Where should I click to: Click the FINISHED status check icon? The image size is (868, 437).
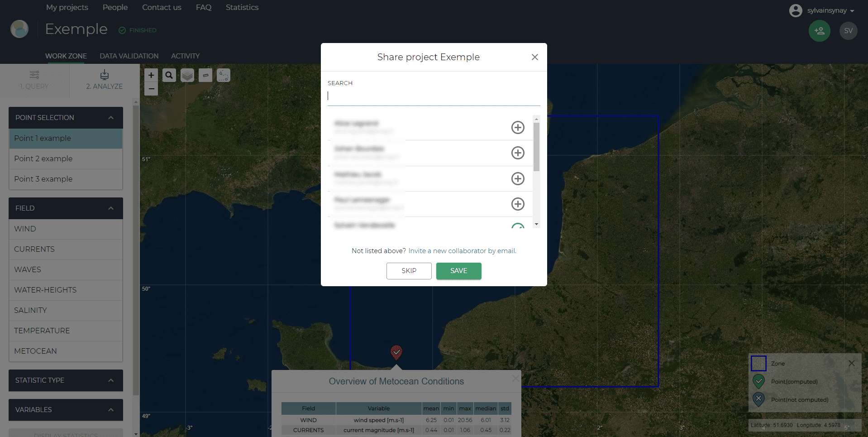[122, 30]
